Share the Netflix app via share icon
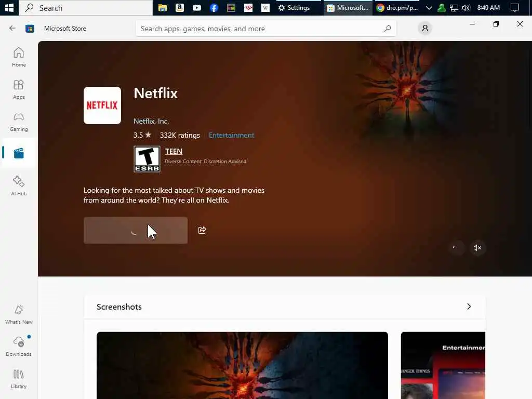The width and height of the screenshot is (532, 399). click(202, 230)
